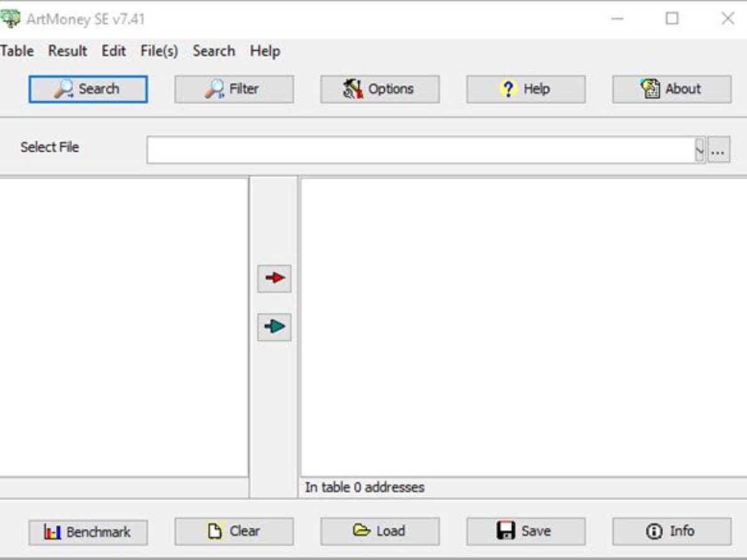The height and width of the screenshot is (560, 747).
Task: Open the About button
Action: point(672,89)
